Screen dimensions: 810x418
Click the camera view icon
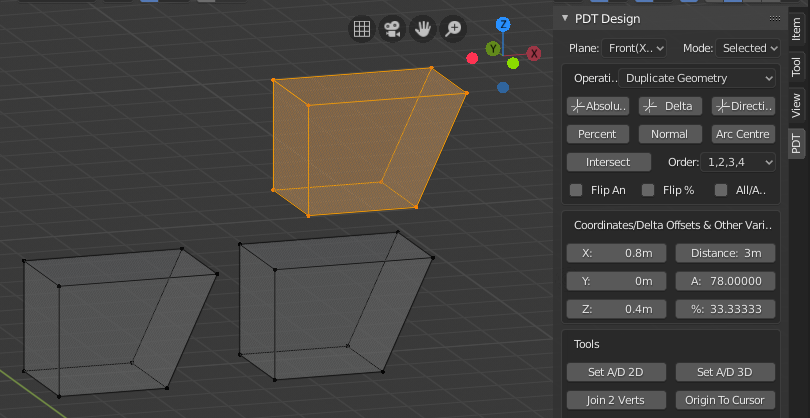(x=392, y=29)
